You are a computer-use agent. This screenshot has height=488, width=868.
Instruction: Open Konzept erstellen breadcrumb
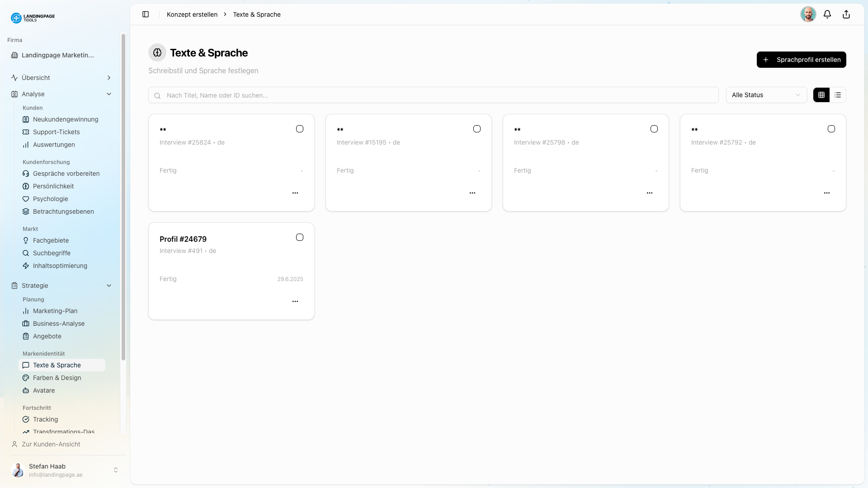pyautogui.click(x=192, y=14)
